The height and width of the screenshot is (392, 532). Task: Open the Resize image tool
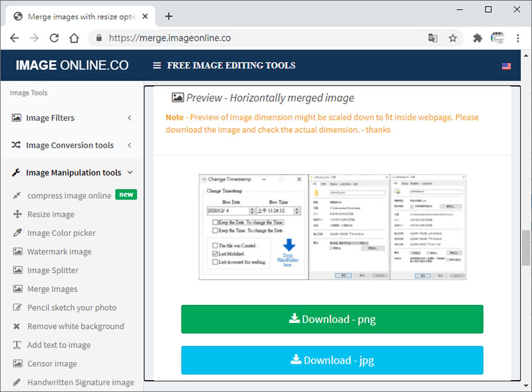pyautogui.click(x=51, y=215)
